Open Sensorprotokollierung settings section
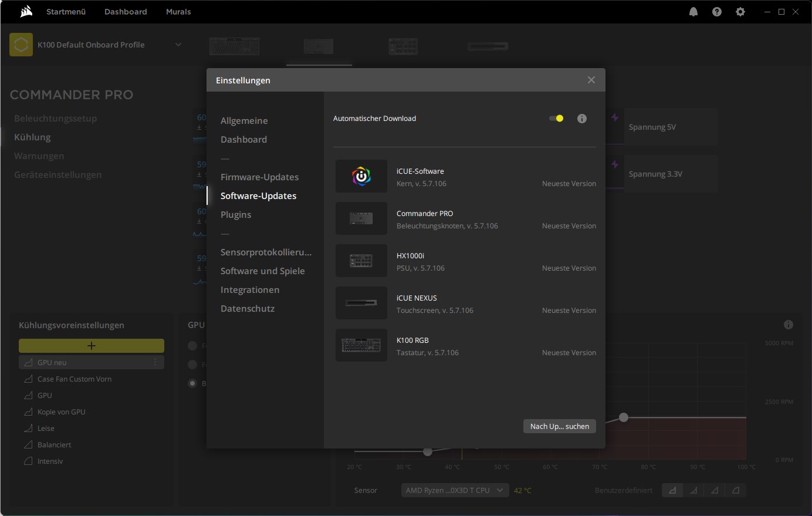Screen dimensions: 812x516 (x=266, y=252)
